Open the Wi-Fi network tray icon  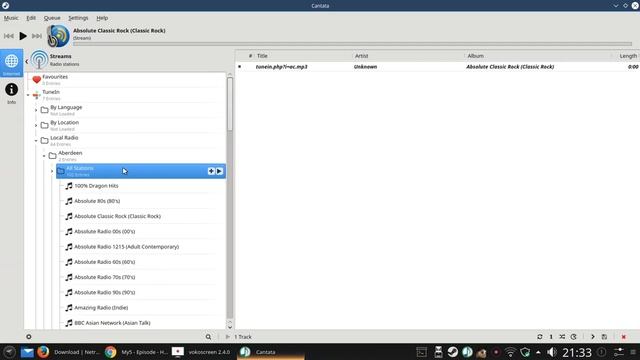click(x=510, y=352)
